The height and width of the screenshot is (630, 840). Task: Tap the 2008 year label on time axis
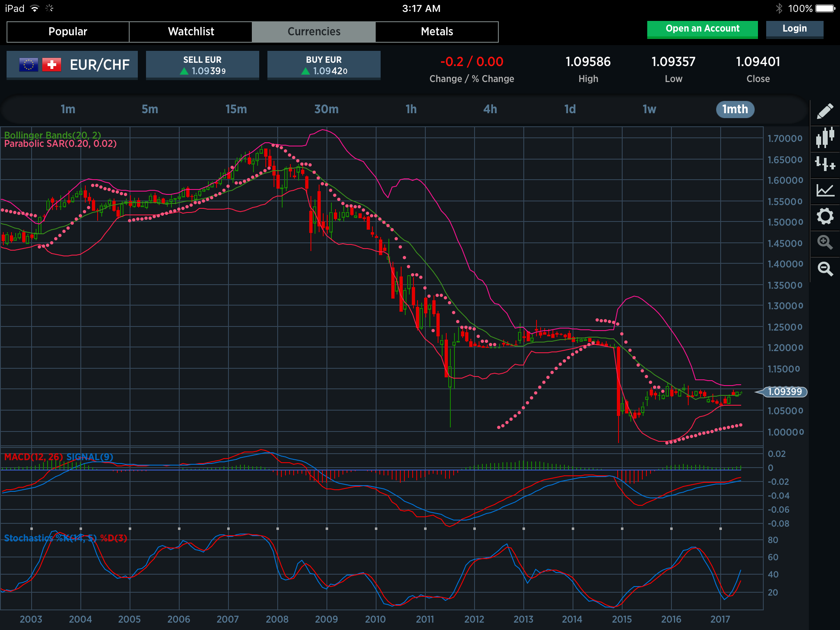click(x=277, y=619)
